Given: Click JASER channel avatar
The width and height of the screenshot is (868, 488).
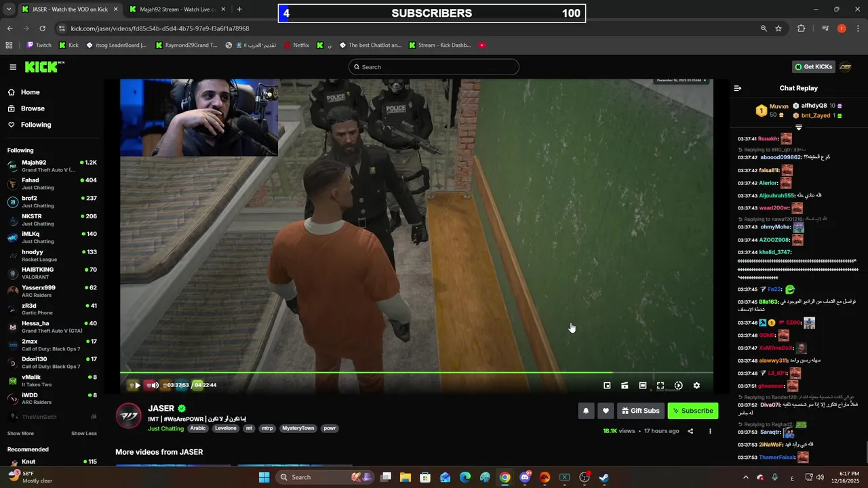Looking at the screenshot, I should click(129, 416).
